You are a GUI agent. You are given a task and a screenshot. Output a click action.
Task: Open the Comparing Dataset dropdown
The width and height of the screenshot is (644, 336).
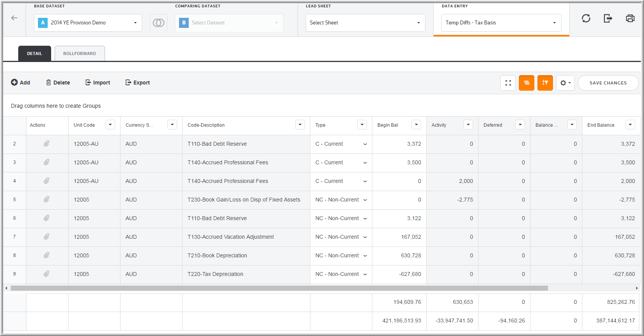click(229, 23)
